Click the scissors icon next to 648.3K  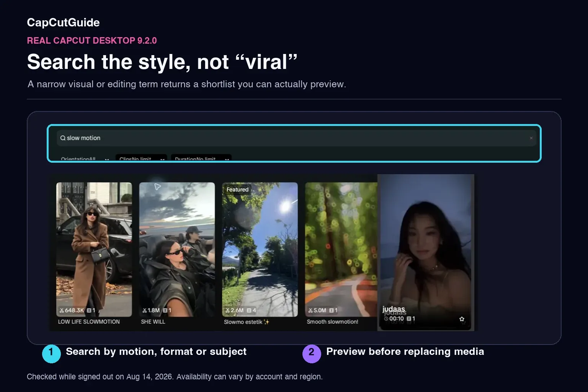62,310
